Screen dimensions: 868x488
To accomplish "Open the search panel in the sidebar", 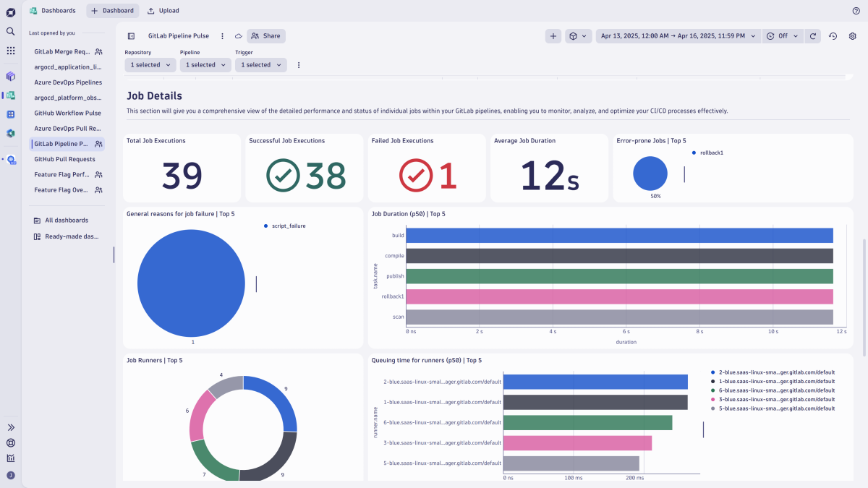I will [x=10, y=32].
